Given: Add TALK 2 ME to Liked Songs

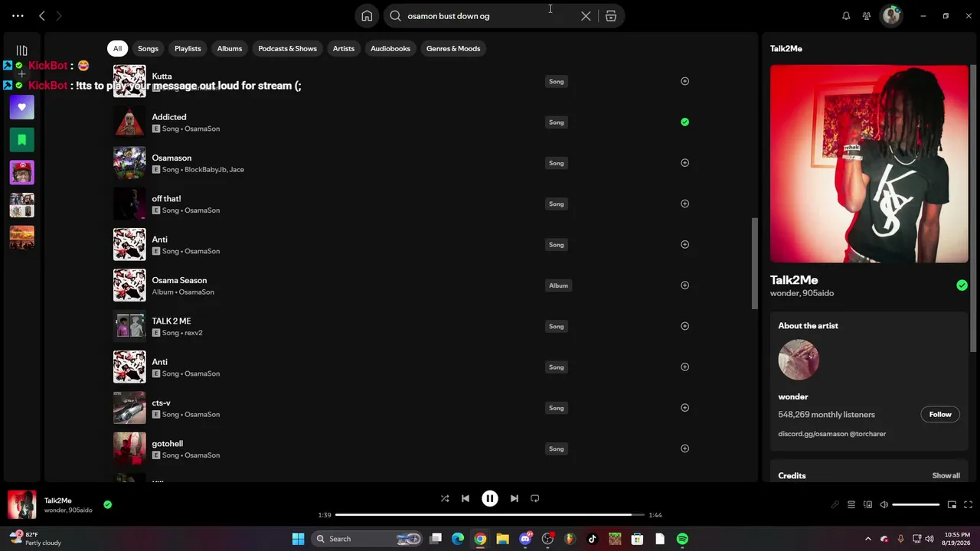Looking at the screenshot, I should coord(684,326).
